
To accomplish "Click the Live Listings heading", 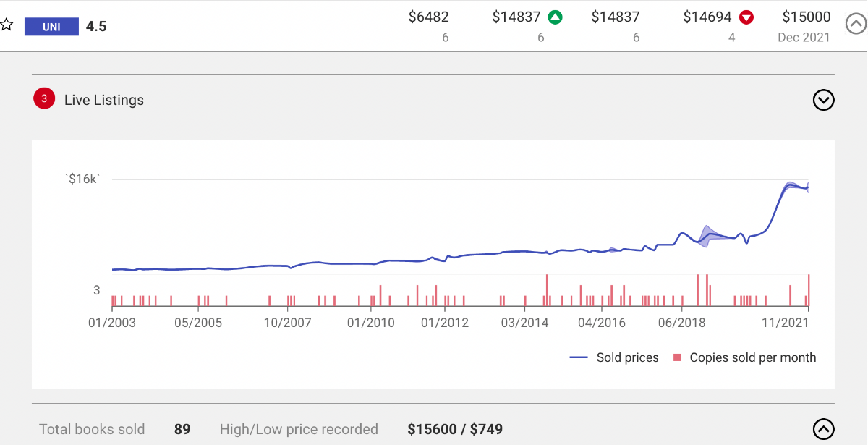I will (104, 100).
